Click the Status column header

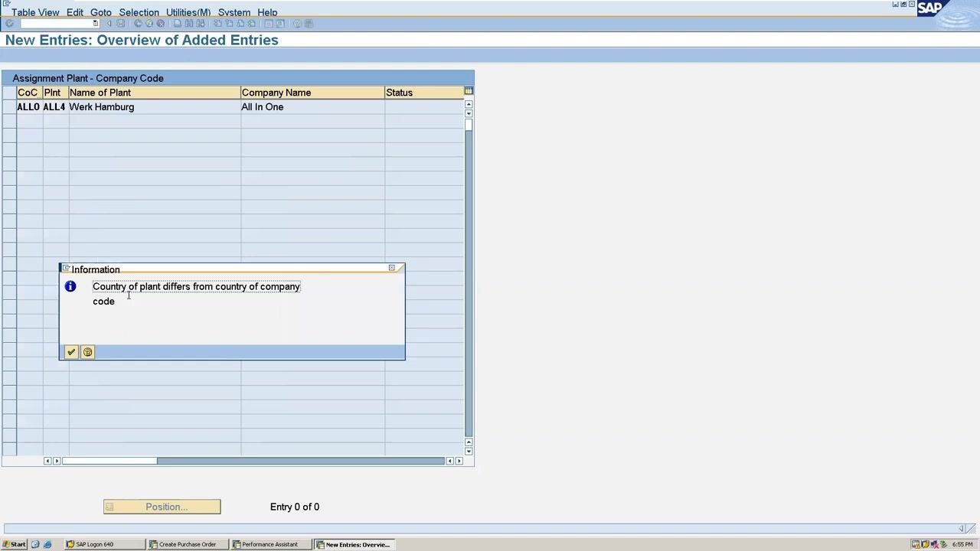[424, 93]
